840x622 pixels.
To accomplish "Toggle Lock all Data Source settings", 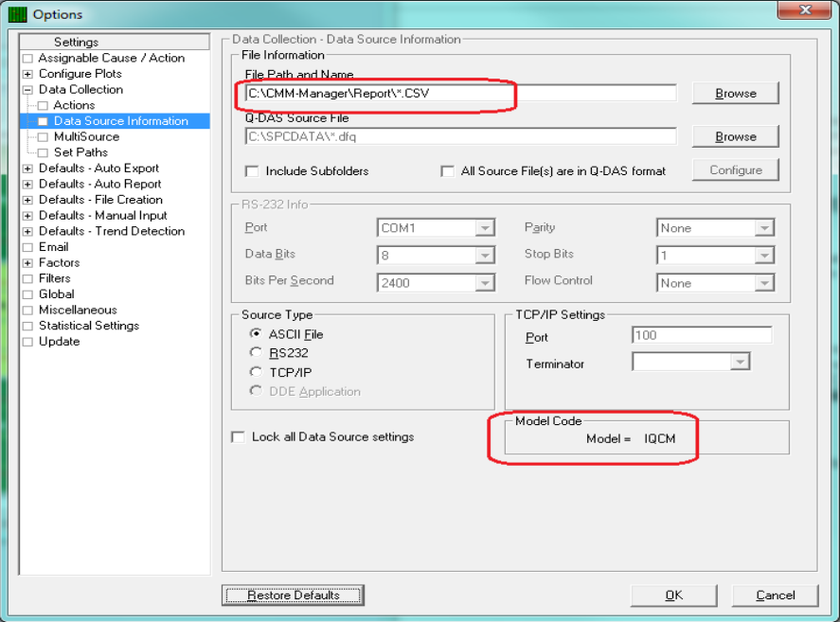I will [239, 437].
